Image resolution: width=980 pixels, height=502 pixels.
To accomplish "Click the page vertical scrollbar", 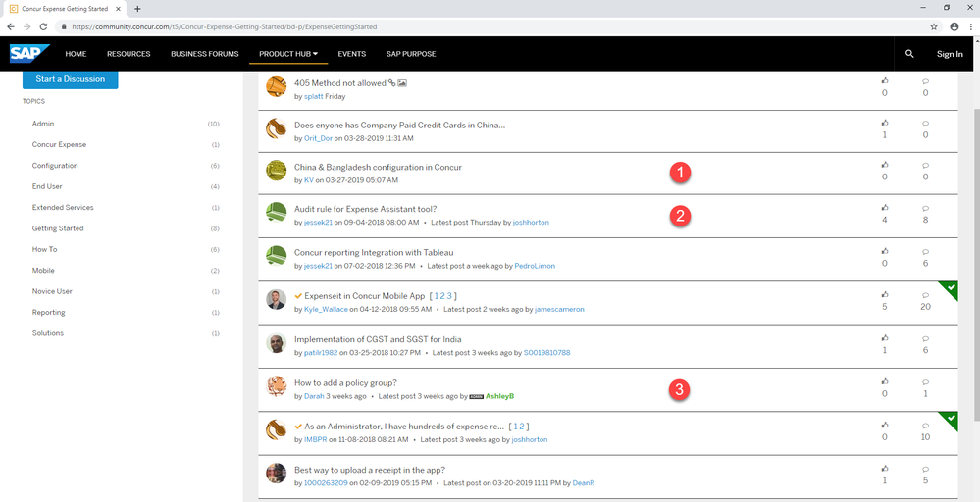I will click(976, 266).
